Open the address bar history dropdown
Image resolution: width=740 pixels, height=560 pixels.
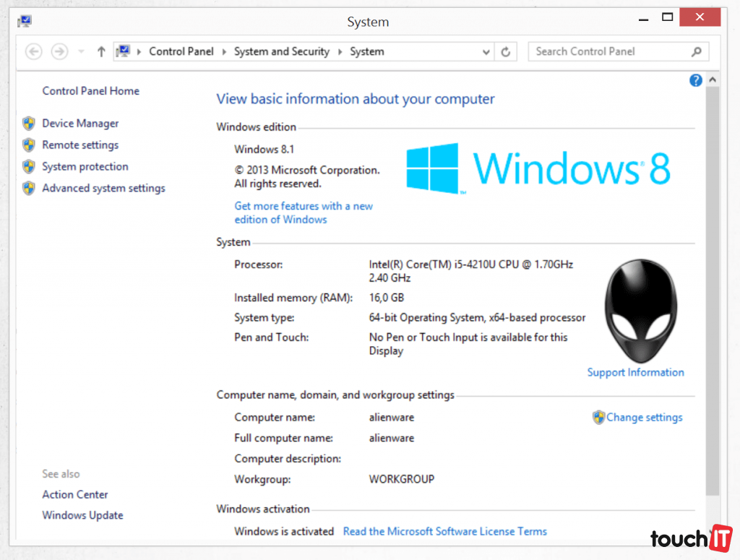point(486,52)
